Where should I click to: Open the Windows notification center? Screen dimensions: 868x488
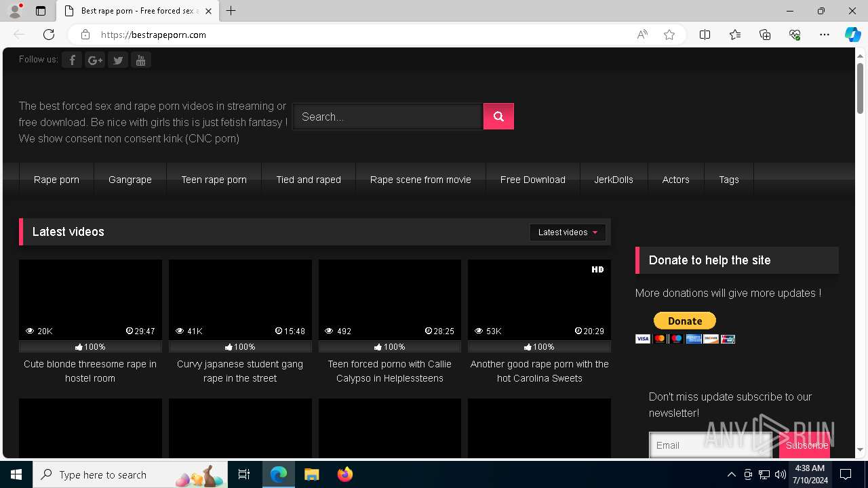tap(846, 474)
